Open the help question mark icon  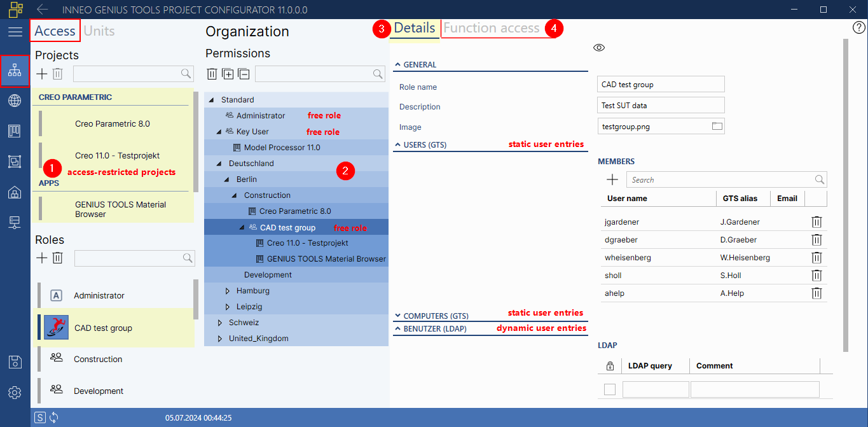tap(858, 27)
